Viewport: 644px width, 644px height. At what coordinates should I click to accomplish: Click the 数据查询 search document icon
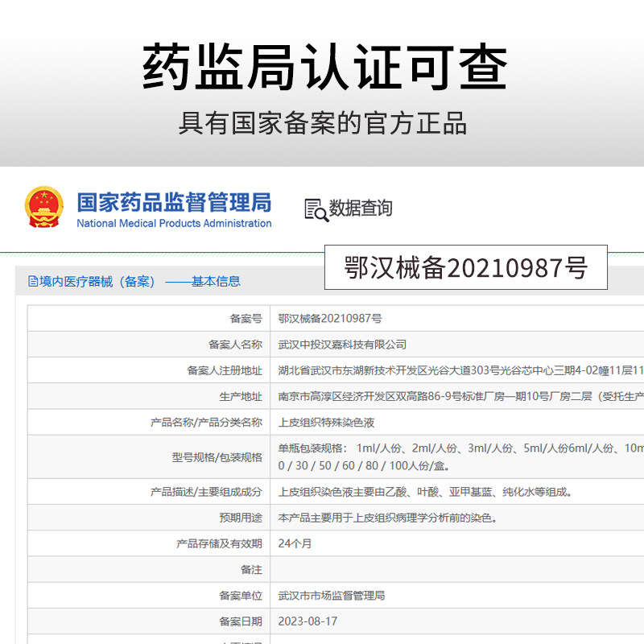316,210
